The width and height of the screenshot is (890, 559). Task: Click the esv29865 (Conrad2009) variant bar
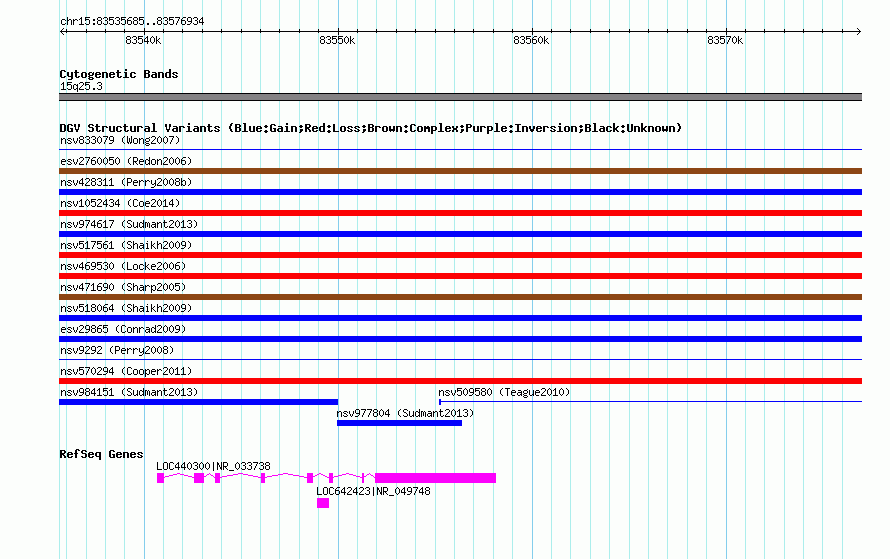tap(460, 339)
